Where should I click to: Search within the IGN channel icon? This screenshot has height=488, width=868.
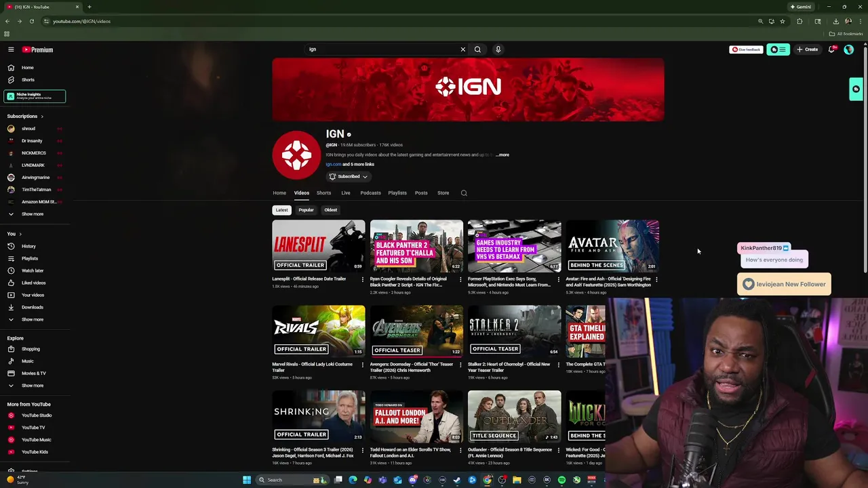(464, 193)
